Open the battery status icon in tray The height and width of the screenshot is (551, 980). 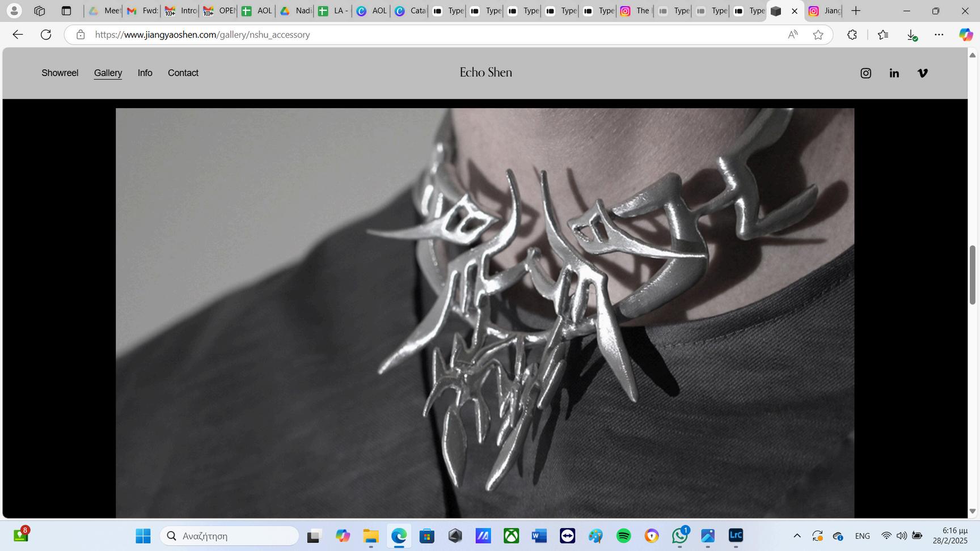[917, 536]
